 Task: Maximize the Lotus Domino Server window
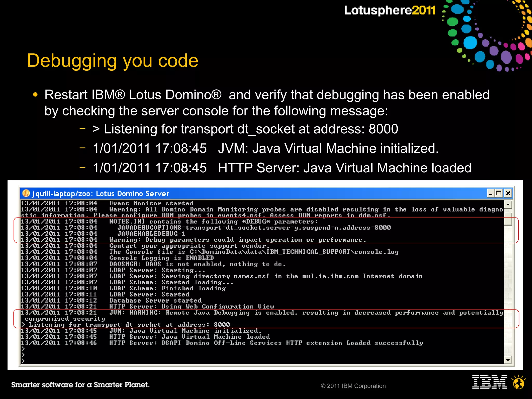499,193
